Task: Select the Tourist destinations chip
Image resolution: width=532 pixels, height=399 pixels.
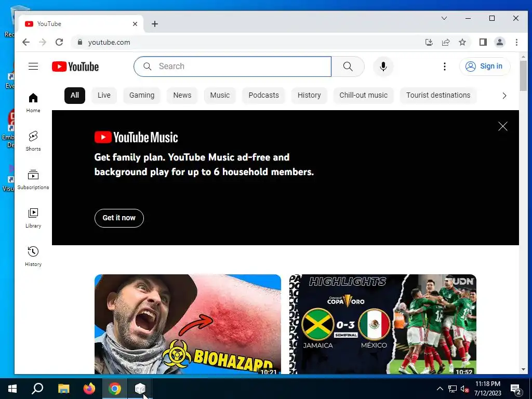Action: 438,96
